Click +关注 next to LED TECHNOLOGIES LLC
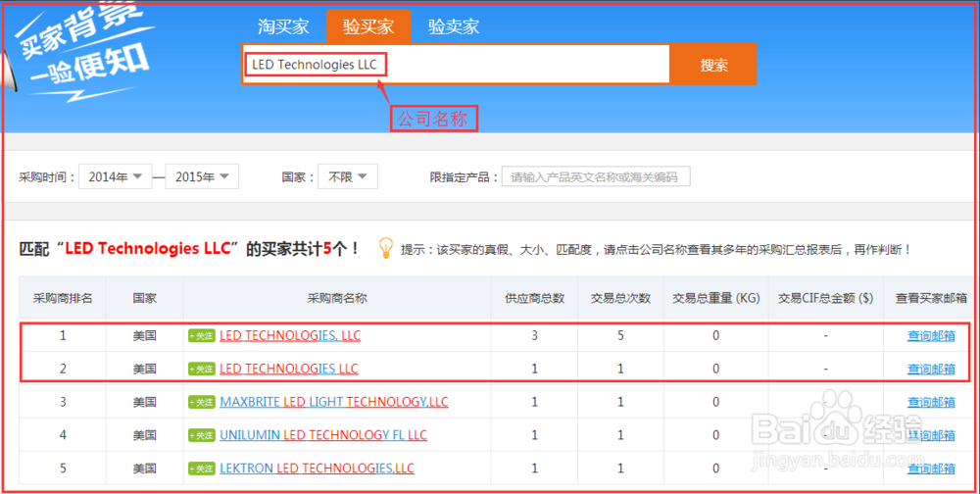980x494 pixels. [x=202, y=369]
